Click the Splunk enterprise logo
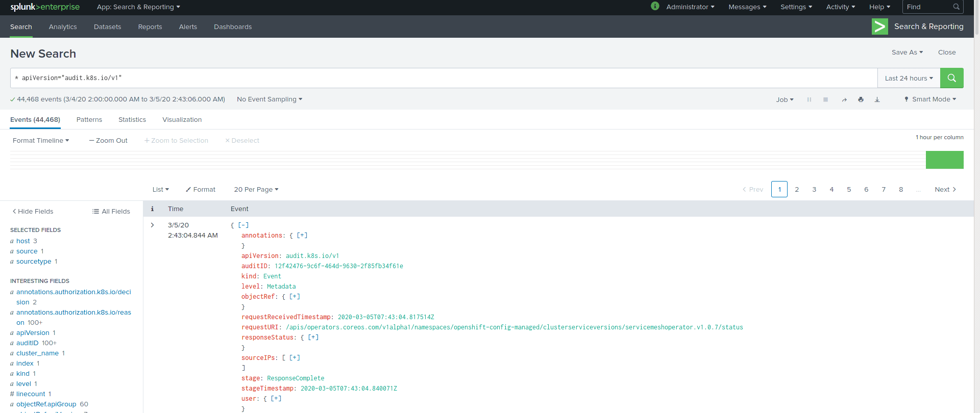Screen dimensions: 980x413 coord(45,7)
